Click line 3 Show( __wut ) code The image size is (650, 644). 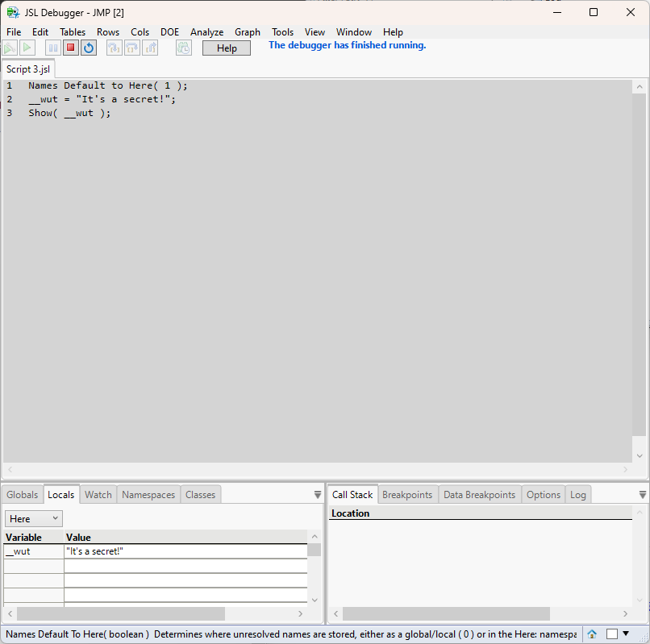[x=69, y=113]
